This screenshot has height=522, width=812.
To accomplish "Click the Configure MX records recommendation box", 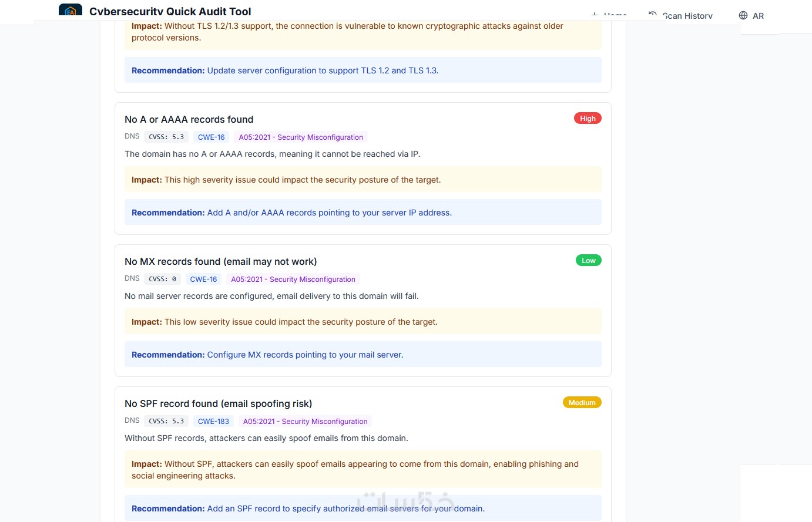I will coord(363,355).
